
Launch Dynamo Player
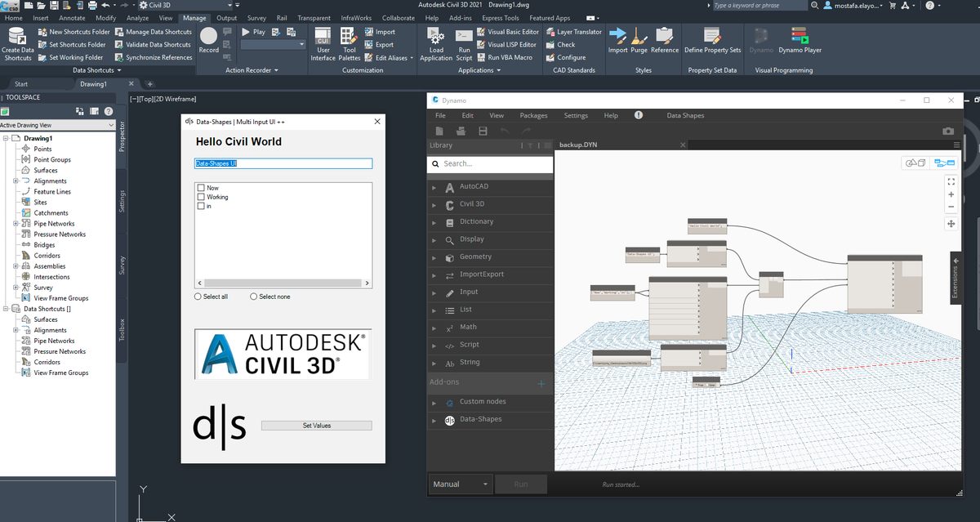800,39
